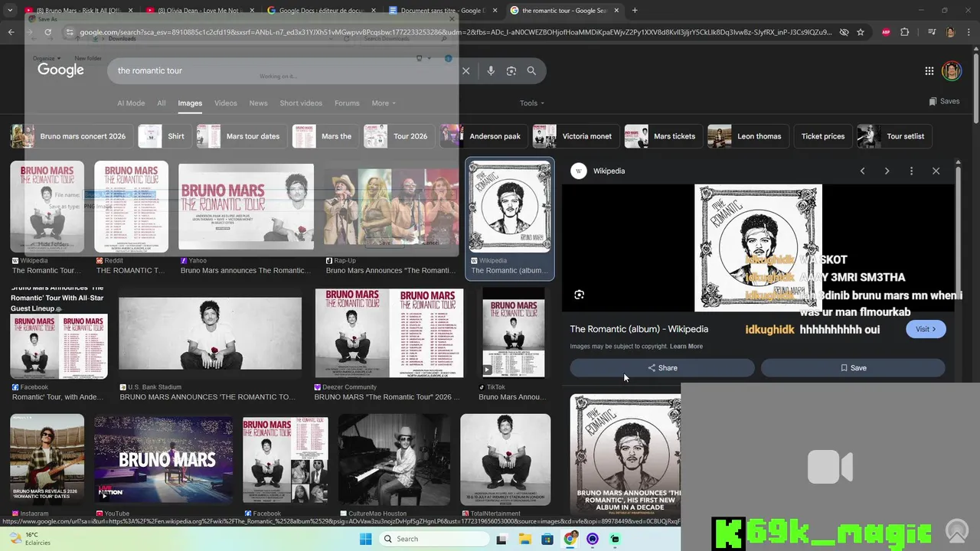Open Google Lens image search
Viewport: 980px width, 551px height.
click(511, 70)
